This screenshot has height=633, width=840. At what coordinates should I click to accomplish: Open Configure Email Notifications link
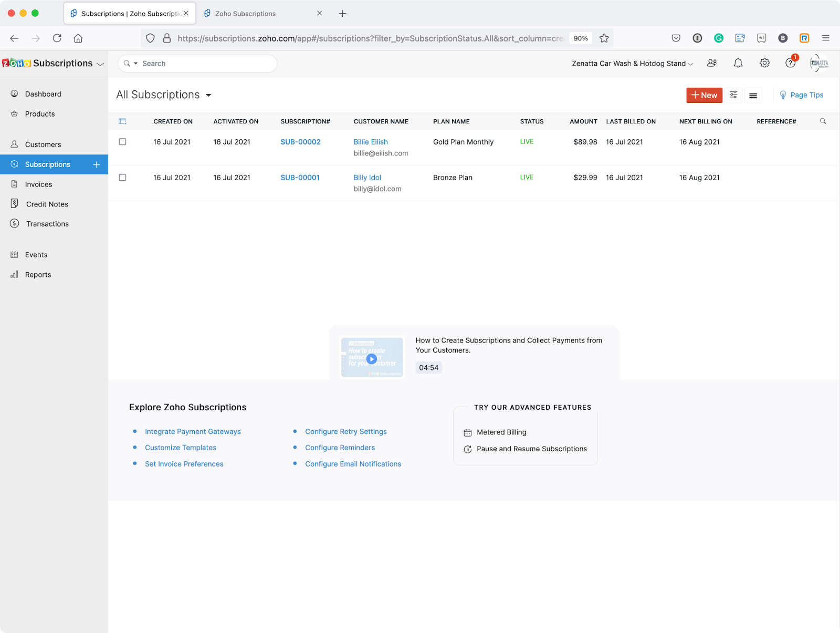(353, 464)
